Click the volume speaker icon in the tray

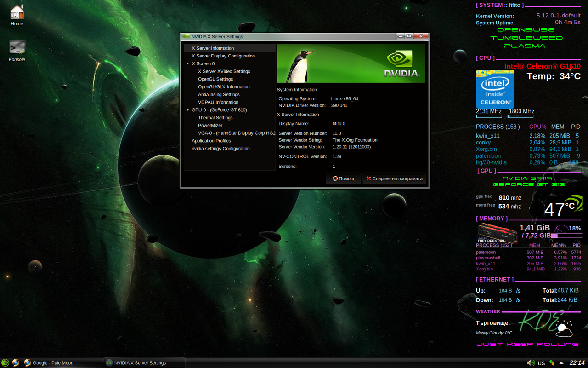[x=531, y=363]
